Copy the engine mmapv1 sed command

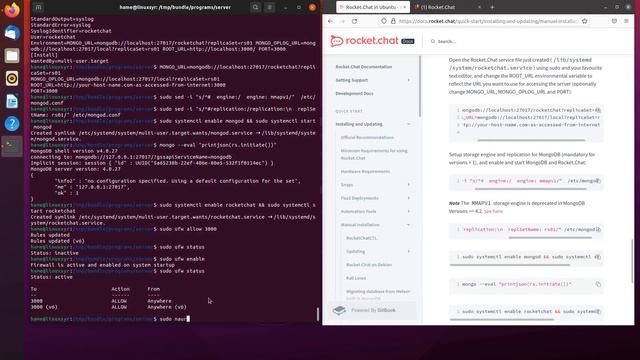point(598,181)
